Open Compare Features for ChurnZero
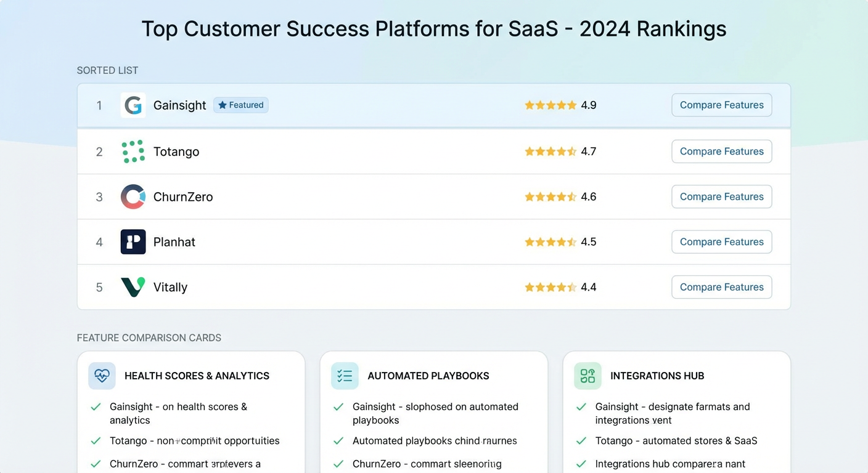Image resolution: width=868 pixels, height=473 pixels. click(721, 197)
